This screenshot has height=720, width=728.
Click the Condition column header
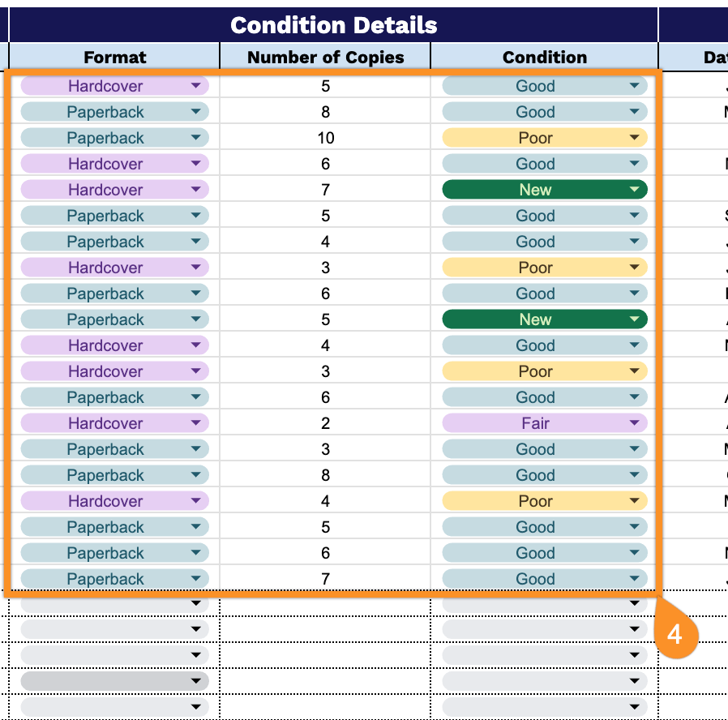tap(544, 57)
